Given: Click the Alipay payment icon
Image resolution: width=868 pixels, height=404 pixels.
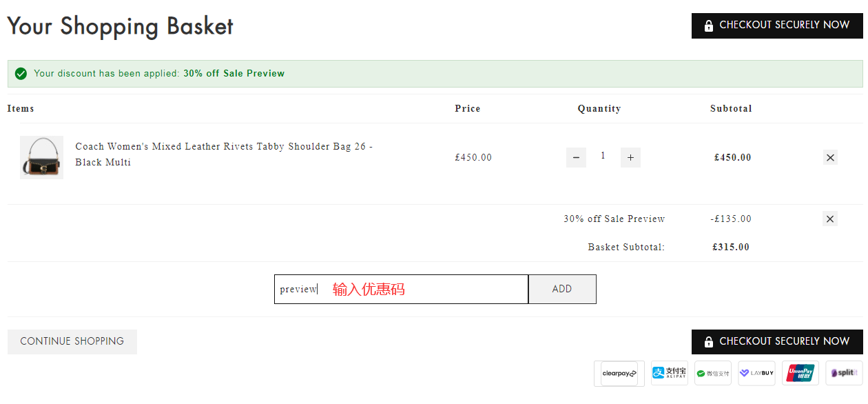Looking at the screenshot, I should tap(670, 373).
